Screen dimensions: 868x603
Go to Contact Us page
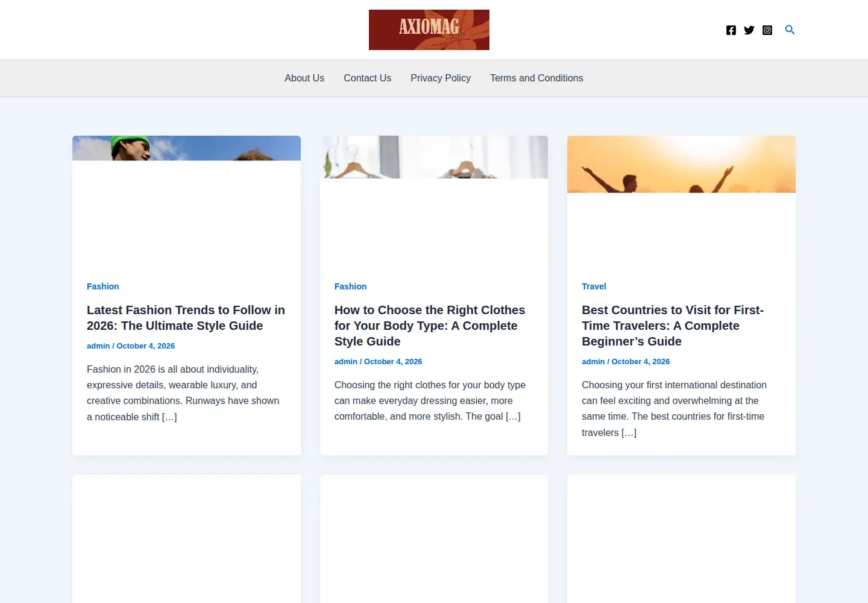click(368, 78)
